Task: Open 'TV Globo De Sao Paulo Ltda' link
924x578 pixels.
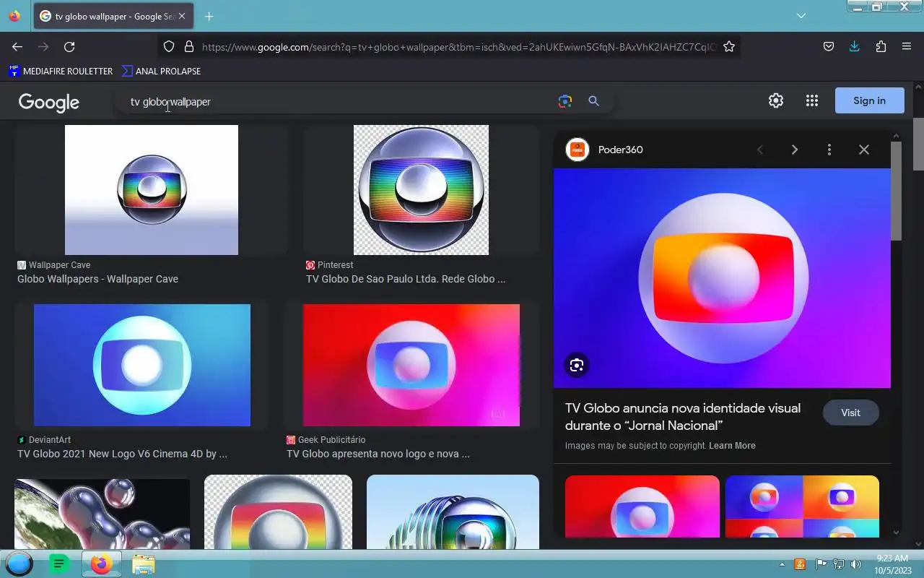Action: pyautogui.click(x=406, y=279)
